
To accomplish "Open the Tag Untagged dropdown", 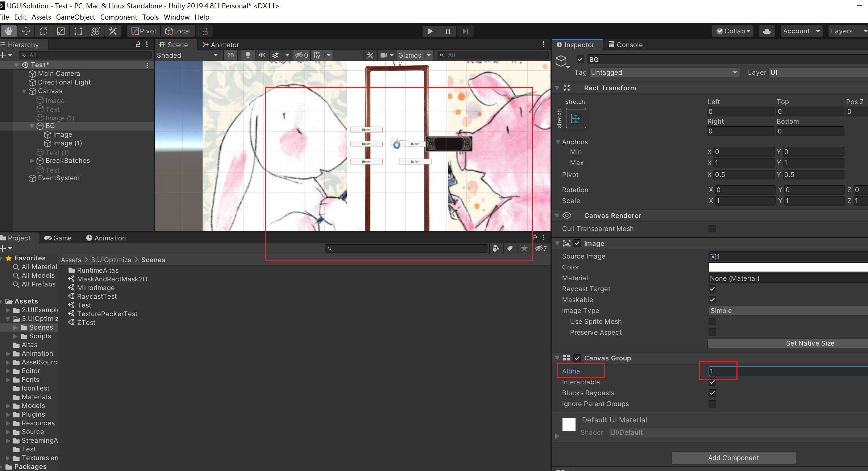I will click(x=664, y=73).
